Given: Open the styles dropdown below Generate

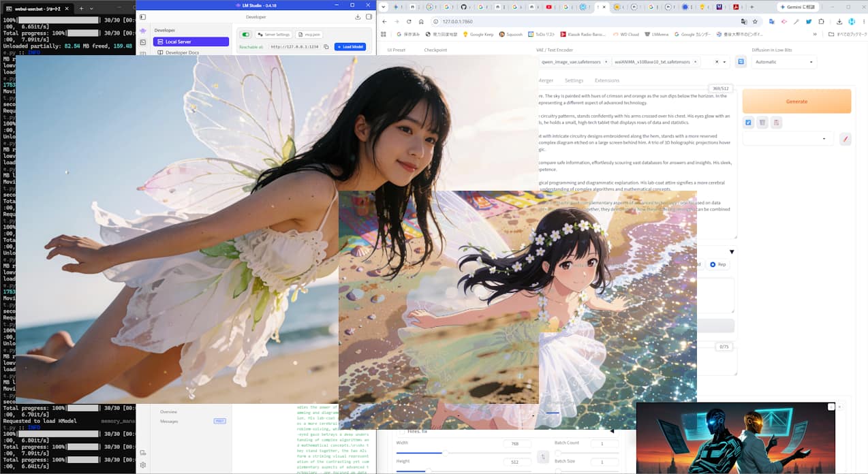Looking at the screenshot, I should [788, 139].
